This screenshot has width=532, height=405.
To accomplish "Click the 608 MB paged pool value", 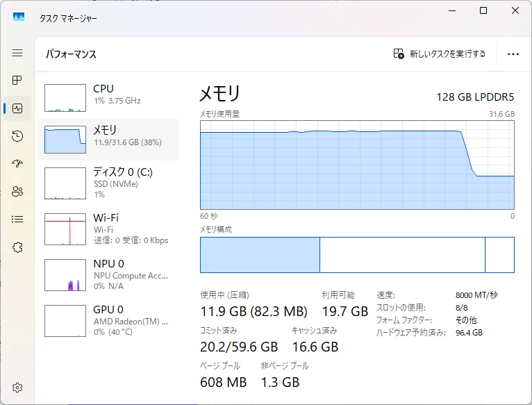I will click(x=223, y=382).
